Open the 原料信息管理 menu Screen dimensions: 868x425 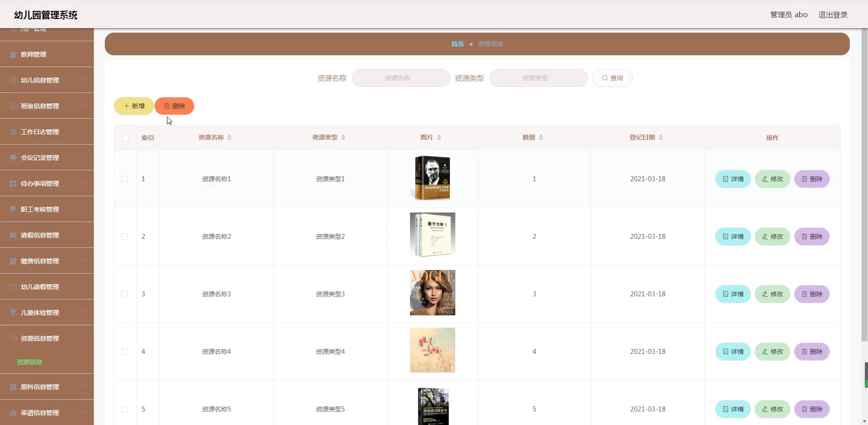47,387
